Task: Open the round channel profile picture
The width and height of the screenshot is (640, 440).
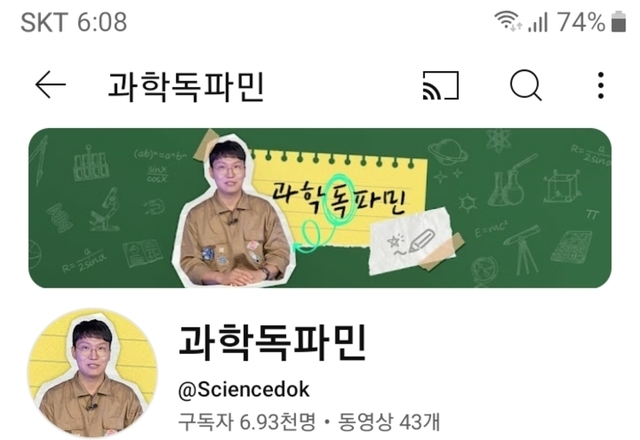Action: tap(93, 372)
